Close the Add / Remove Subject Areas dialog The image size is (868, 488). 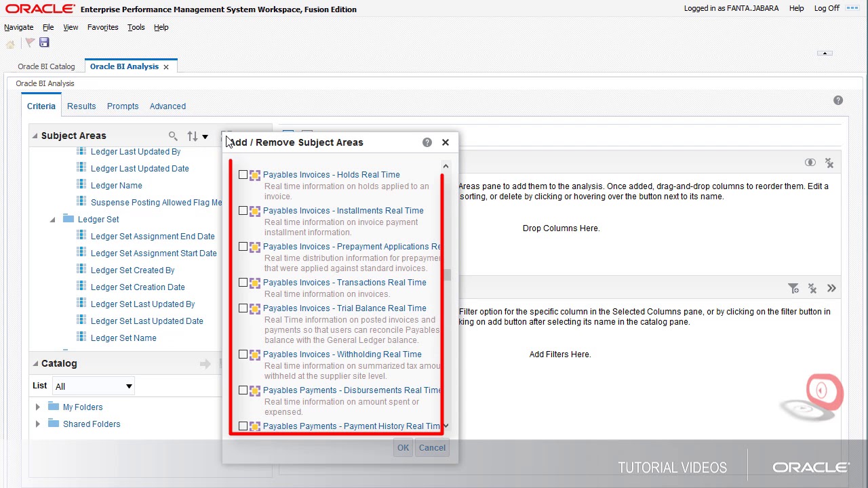pos(446,142)
